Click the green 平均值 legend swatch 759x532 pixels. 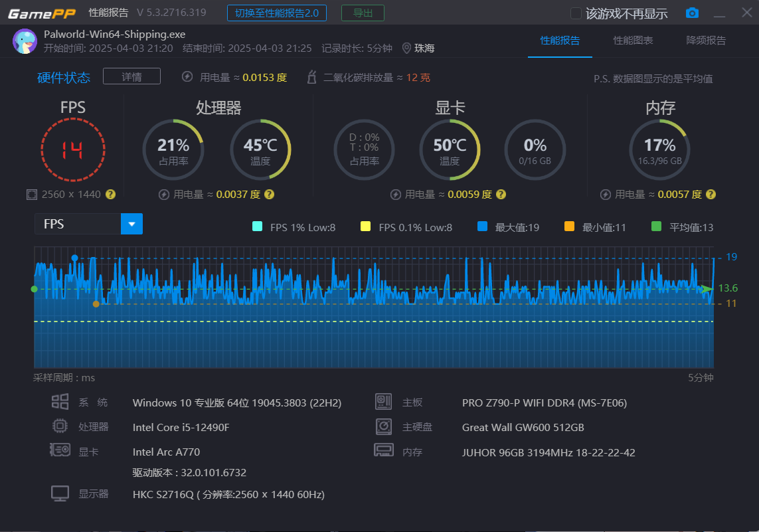[x=656, y=226]
